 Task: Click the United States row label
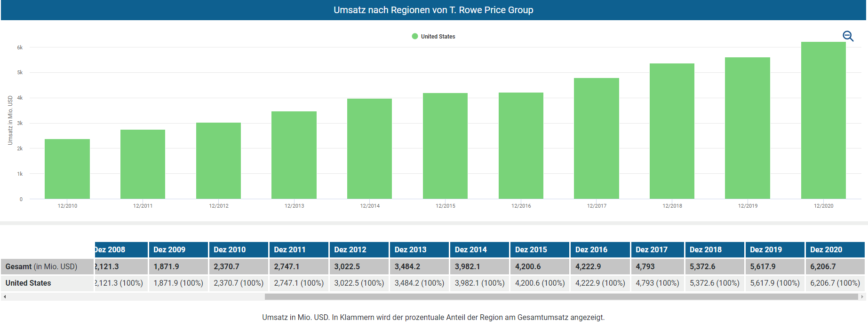[28, 283]
